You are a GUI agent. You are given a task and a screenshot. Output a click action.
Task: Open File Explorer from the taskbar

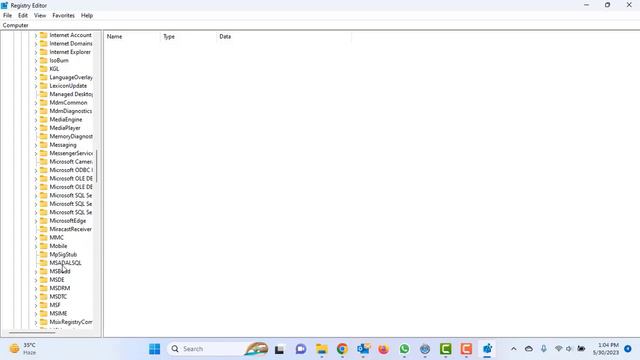pyautogui.click(x=322, y=349)
